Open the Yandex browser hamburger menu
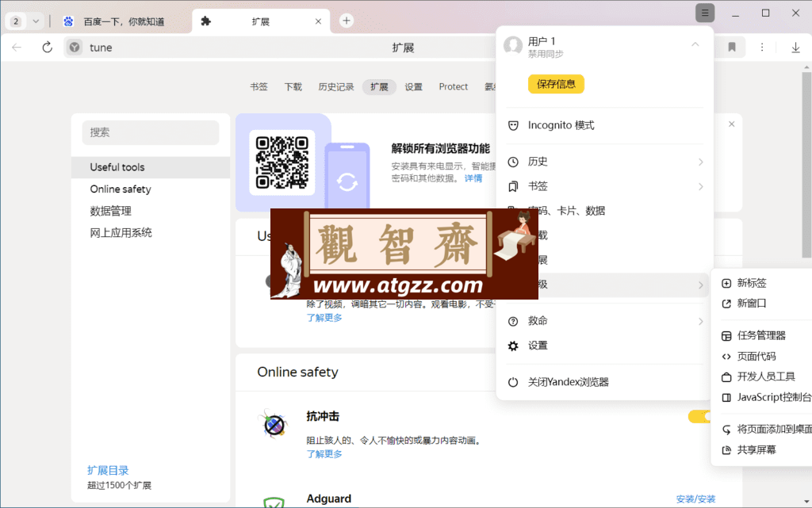Image resolution: width=812 pixels, height=508 pixels. pyautogui.click(x=704, y=13)
